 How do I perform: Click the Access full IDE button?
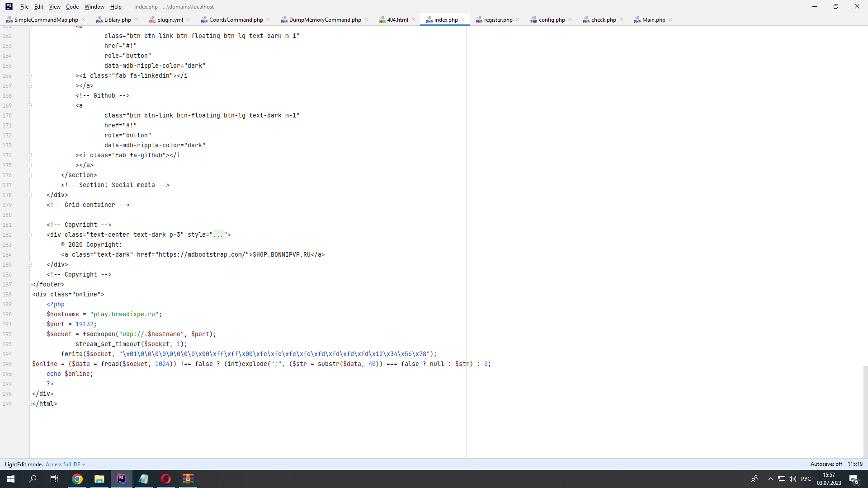click(63, 464)
